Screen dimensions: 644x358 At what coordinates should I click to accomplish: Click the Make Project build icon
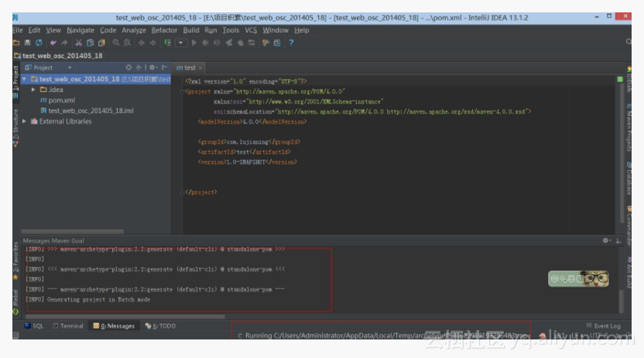pos(167,43)
